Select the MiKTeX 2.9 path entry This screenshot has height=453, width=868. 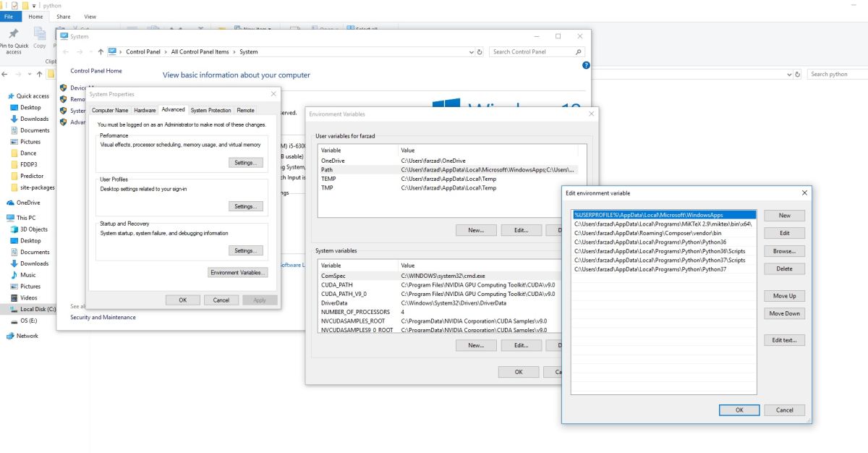click(x=664, y=224)
